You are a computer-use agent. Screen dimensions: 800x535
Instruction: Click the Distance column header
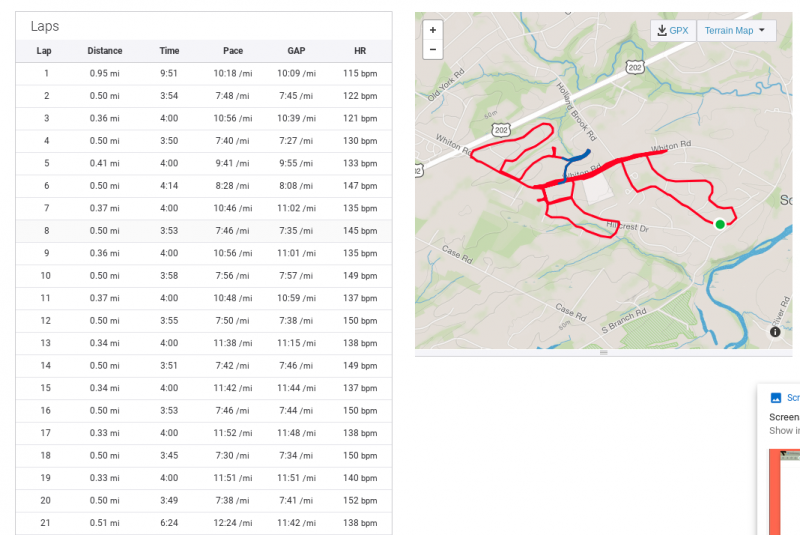(x=105, y=51)
